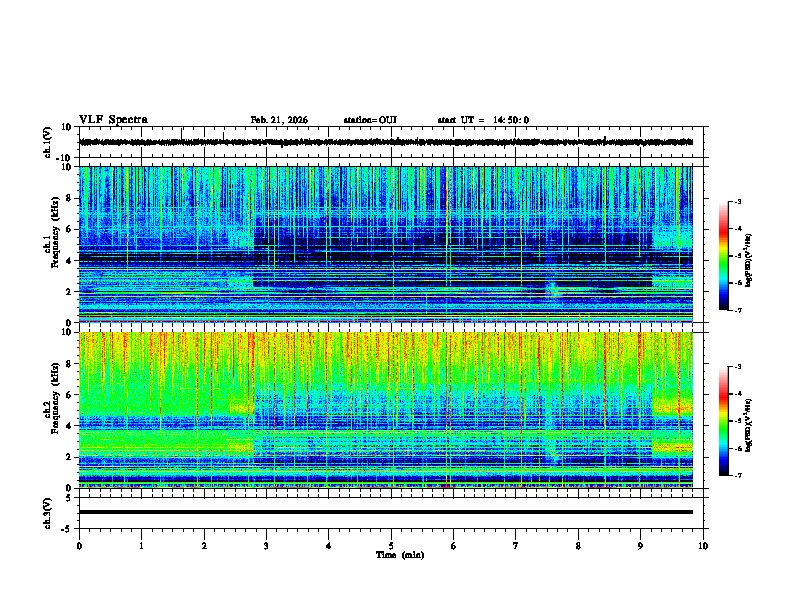Click the time axis tick label "6"
The image size is (792, 612).
454,546
